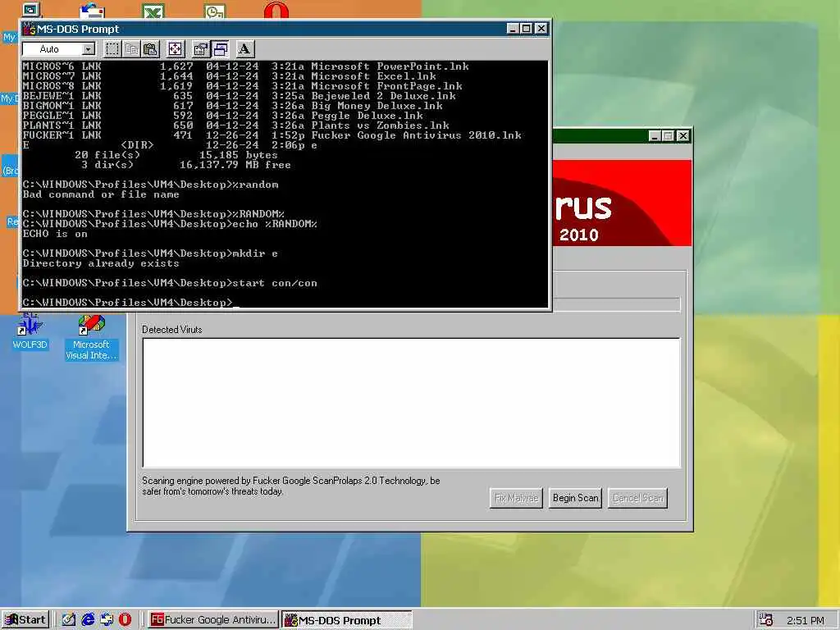Click inside the Detected Viruts list

411,403
